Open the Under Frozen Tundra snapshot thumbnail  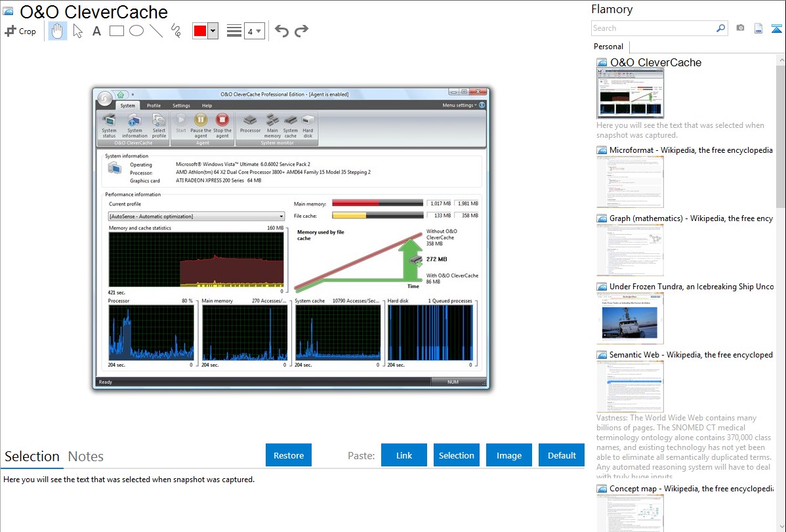pos(630,318)
